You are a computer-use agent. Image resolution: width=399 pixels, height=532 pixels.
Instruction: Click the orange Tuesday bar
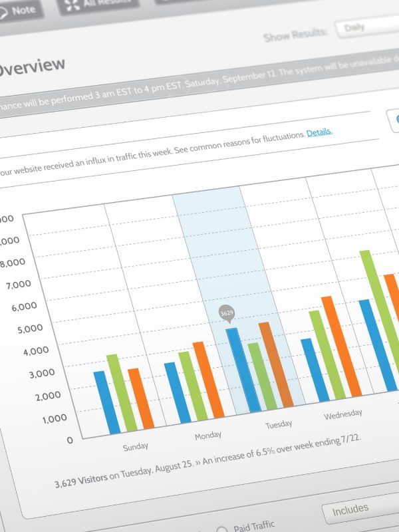(276, 364)
